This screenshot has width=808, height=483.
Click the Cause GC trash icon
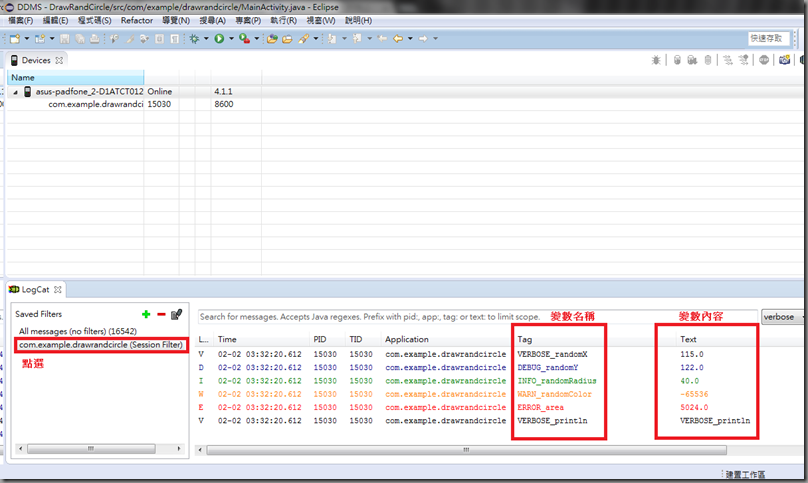tap(708, 60)
